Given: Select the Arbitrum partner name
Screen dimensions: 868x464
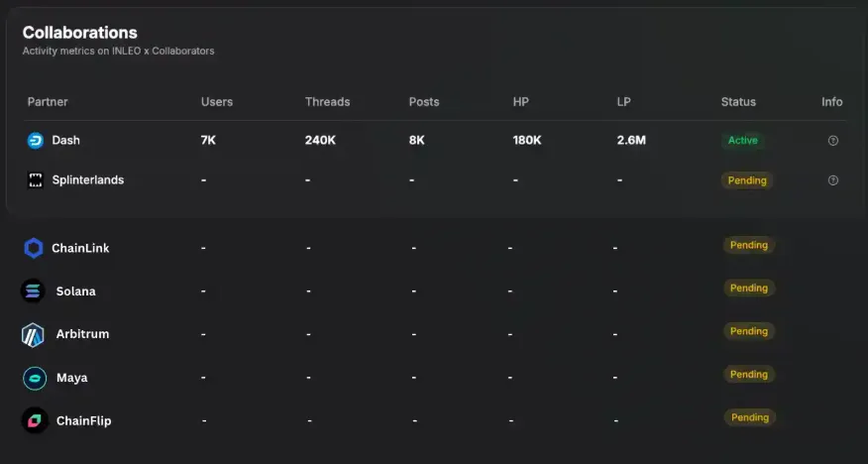Looking at the screenshot, I should coord(82,334).
